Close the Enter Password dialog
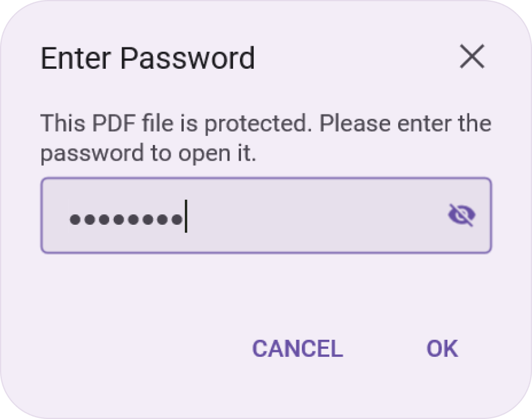Image resolution: width=532 pixels, height=419 pixels. click(473, 57)
